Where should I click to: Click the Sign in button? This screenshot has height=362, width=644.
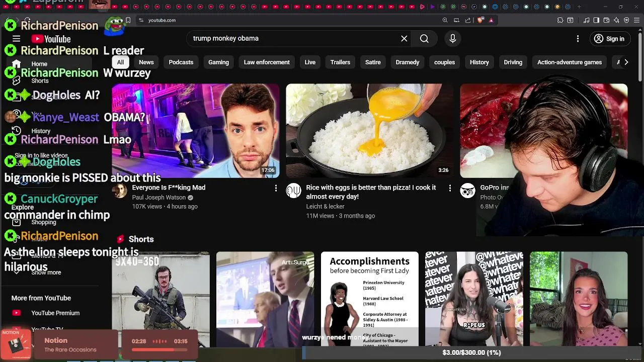[x=609, y=39]
